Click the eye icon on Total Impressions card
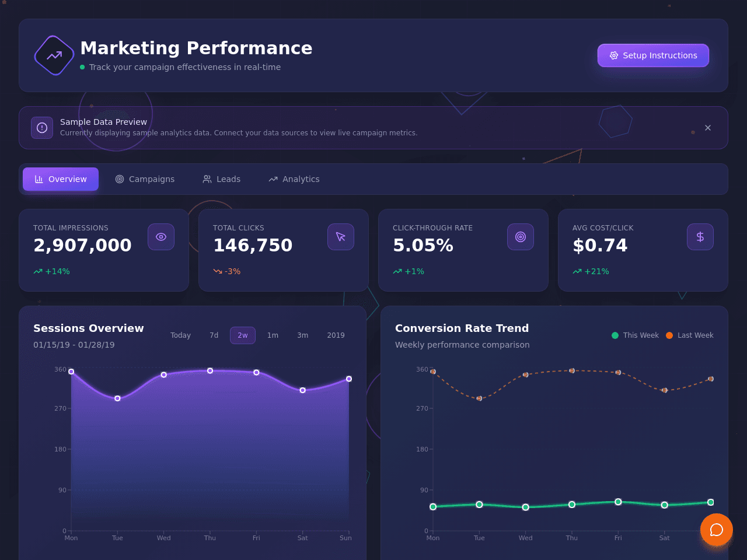 click(161, 237)
